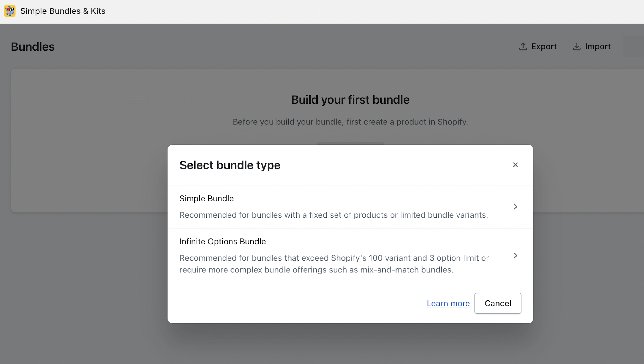Screen dimensions: 644x364
Task: Click the Build your first bundle heading
Action: pyautogui.click(x=350, y=99)
